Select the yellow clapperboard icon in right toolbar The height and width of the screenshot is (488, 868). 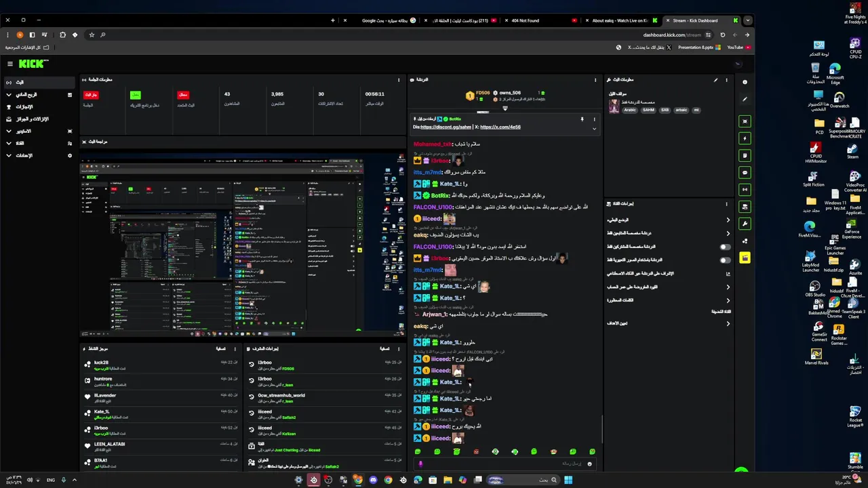(x=745, y=258)
